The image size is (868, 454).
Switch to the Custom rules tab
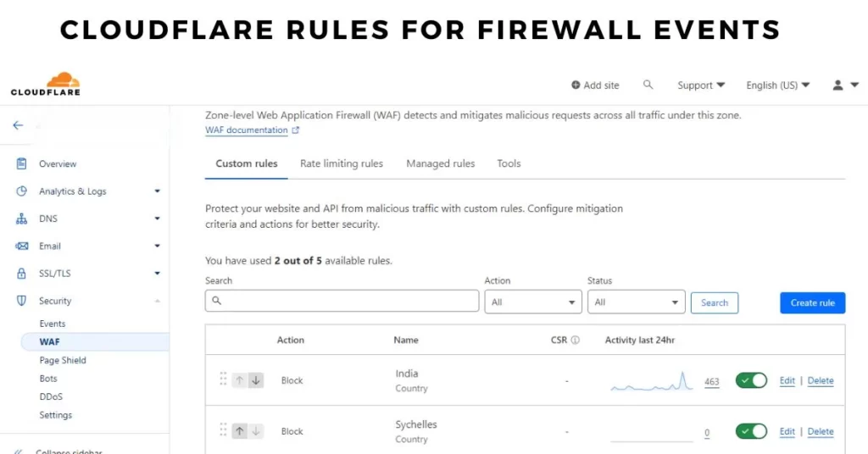(247, 163)
